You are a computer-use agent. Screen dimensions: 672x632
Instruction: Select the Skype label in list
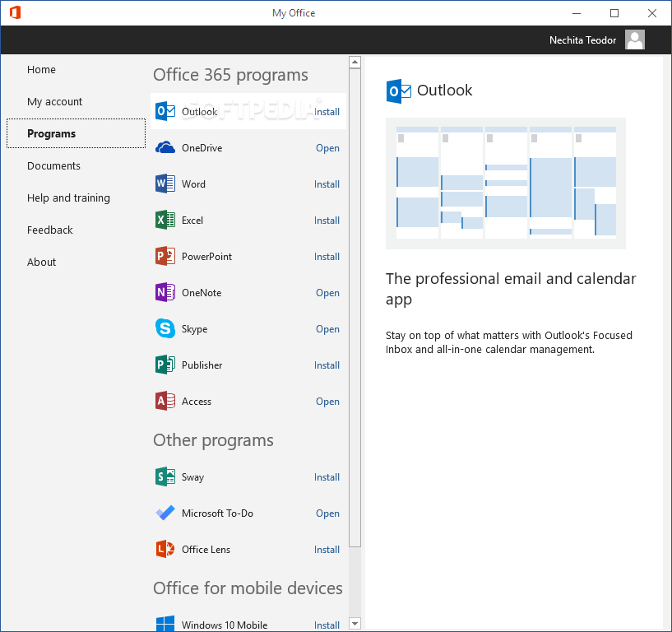pos(194,329)
